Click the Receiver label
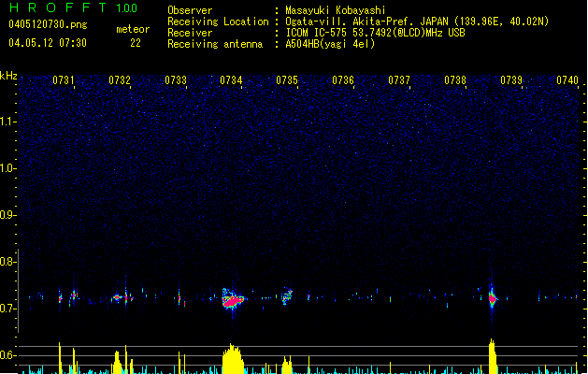The height and width of the screenshot is (374, 588). [x=190, y=33]
